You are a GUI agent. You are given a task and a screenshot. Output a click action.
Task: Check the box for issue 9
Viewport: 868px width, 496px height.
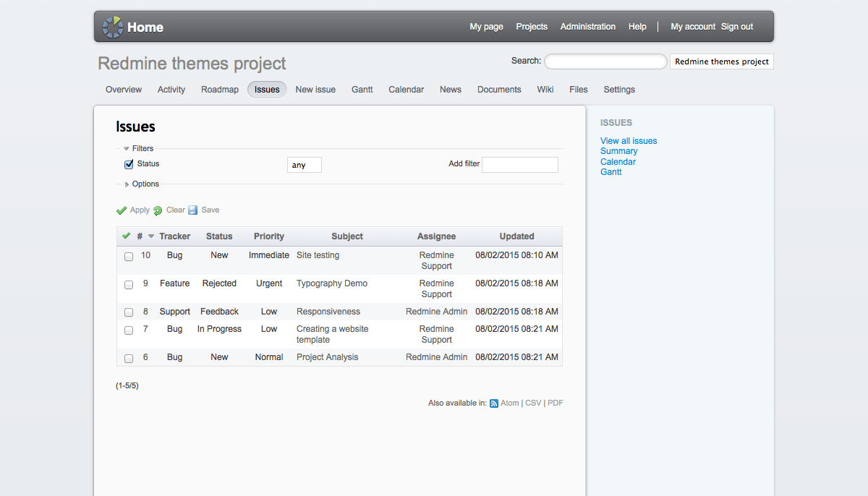click(x=129, y=285)
